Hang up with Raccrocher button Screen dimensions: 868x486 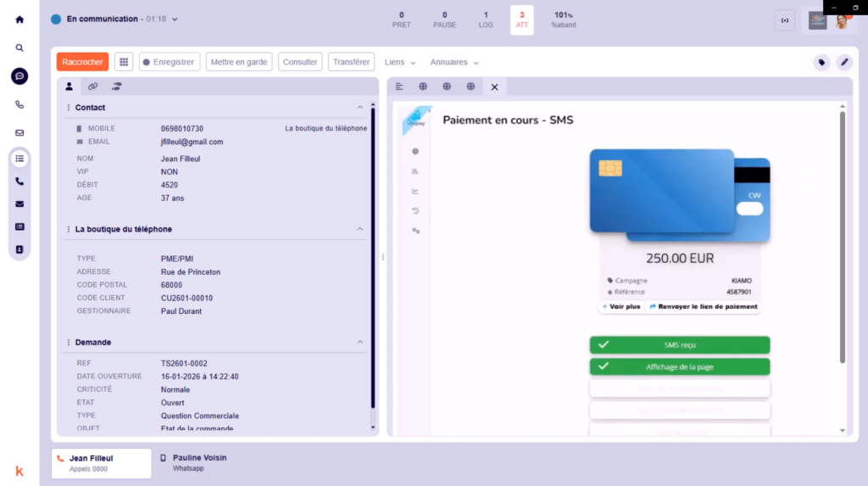coord(82,62)
